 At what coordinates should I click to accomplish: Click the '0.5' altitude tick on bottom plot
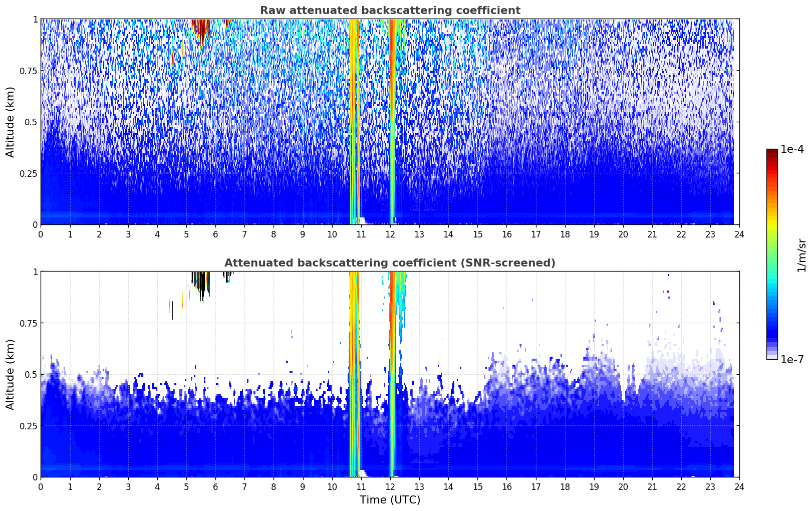point(31,374)
